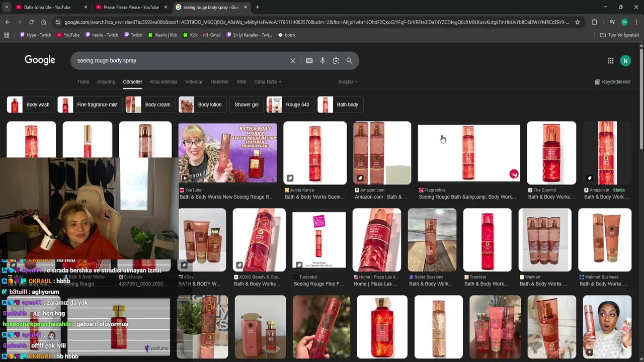Open YouTube bookmark in bookmarks bar
The width and height of the screenshot is (644, 362).
click(68, 35)
